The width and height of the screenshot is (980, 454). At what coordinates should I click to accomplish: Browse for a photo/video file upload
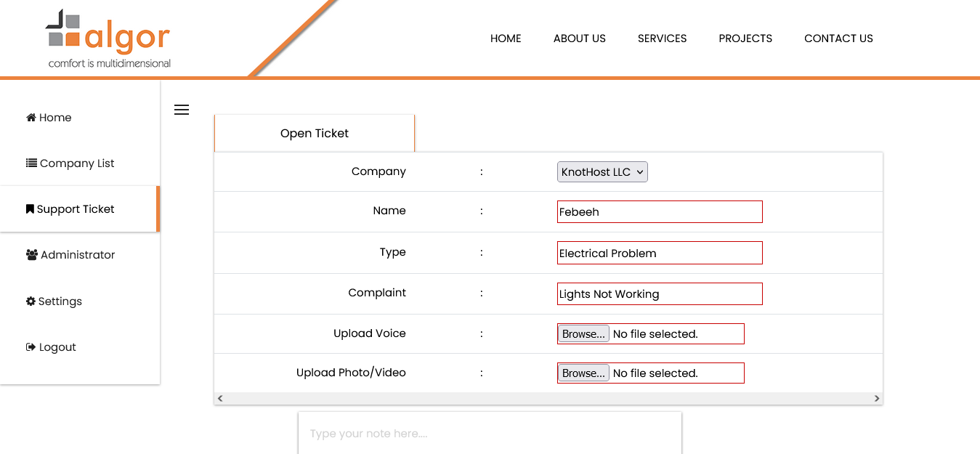(583, 373)
